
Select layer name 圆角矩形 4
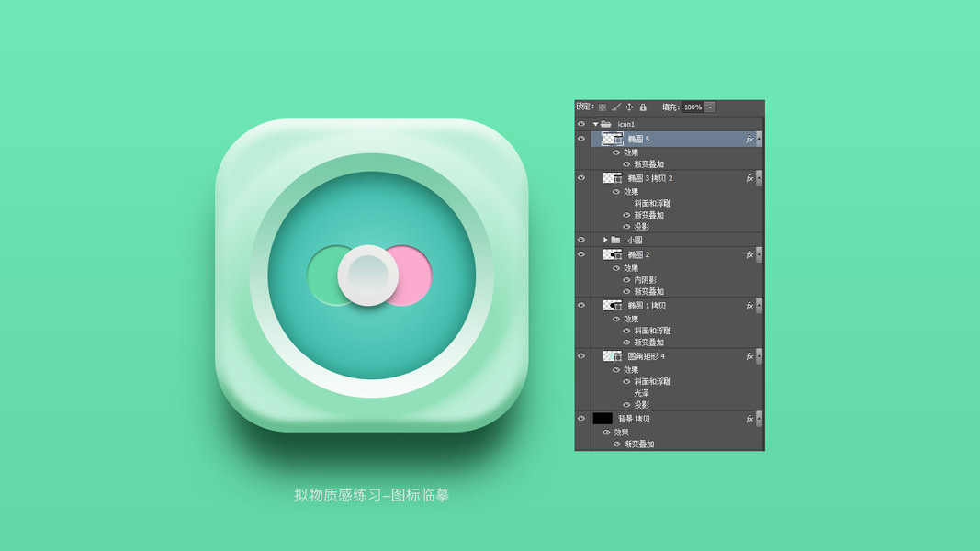(x=646, y=356)
